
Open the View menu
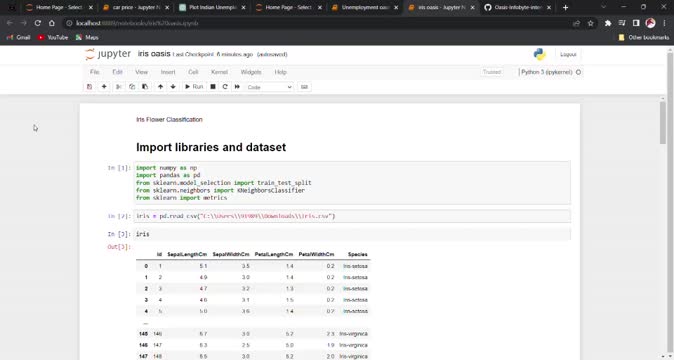click(x=141, y=72)
